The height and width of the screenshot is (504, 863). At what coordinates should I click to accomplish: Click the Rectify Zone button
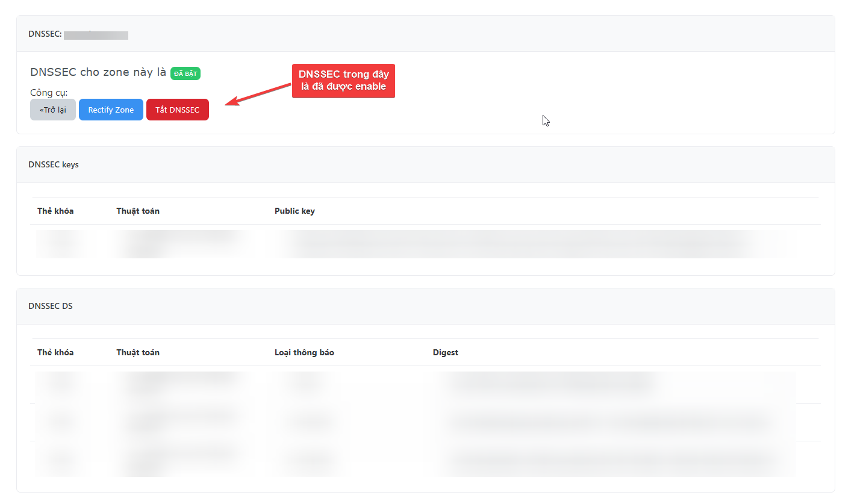tap(111, 110)
